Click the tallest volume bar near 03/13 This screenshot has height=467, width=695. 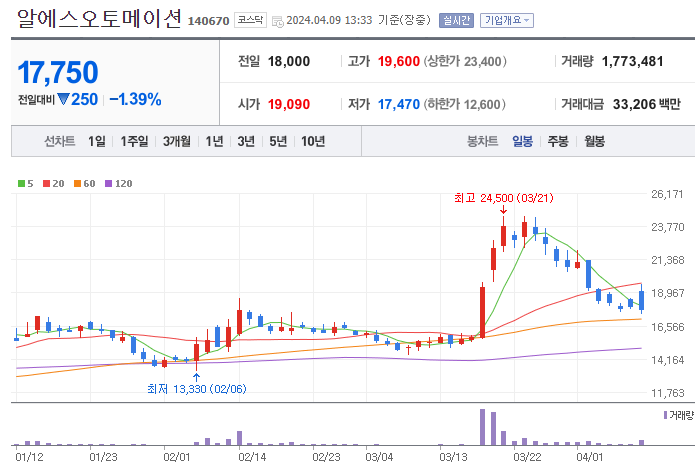tap(482, 427)
